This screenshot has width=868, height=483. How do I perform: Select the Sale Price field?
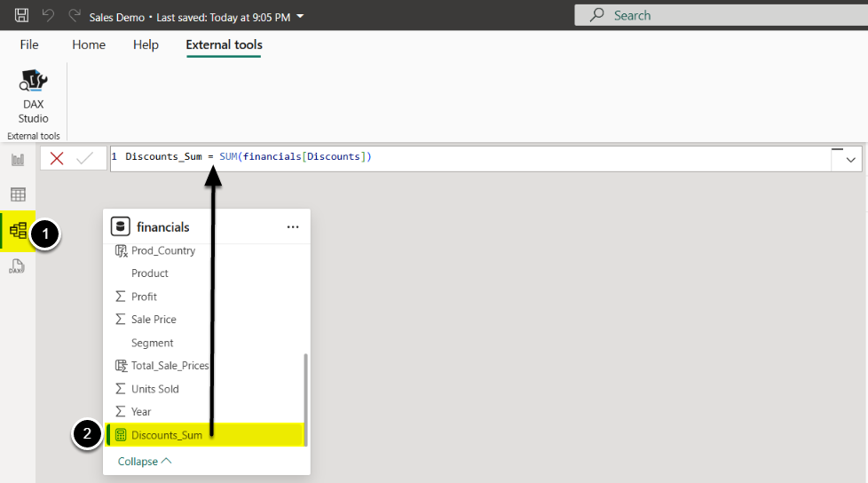click(x=154, y=320)
